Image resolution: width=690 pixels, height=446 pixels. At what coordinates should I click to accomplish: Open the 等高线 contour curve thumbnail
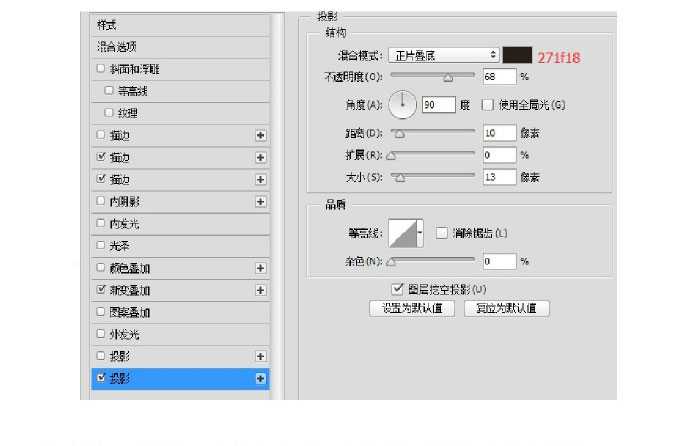pyautogui.click(x=404, y=234)
